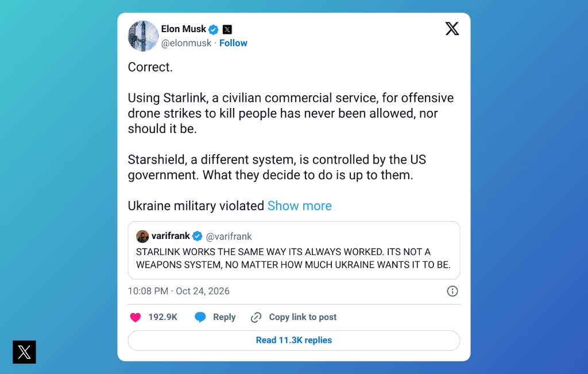Click the Read 11.3K replies button
The width and height of the screenshot is (588, 374).
click(294, 340)
